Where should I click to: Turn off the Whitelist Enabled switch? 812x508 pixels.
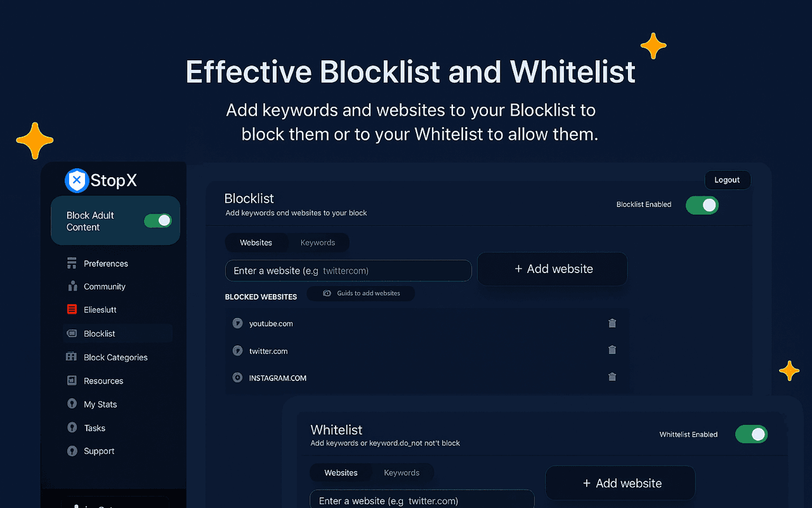pyautogui.click(x=752, y=434)
